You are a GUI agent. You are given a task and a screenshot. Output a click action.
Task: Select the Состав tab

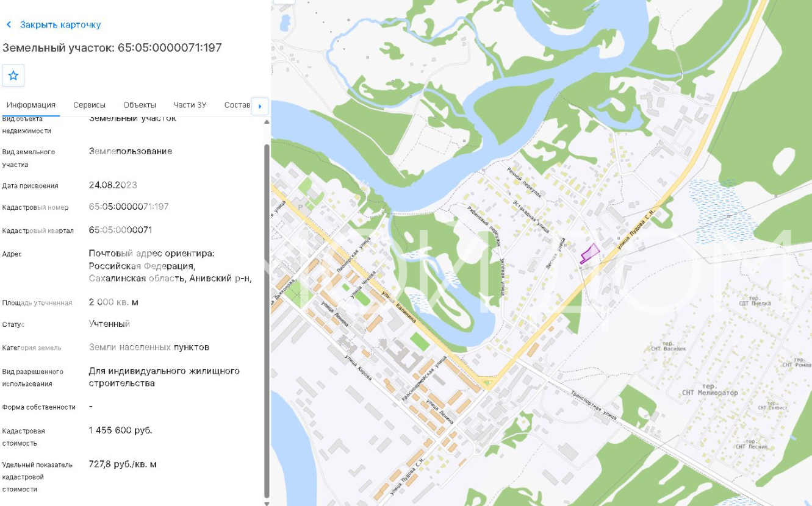[x=238, y=105]
